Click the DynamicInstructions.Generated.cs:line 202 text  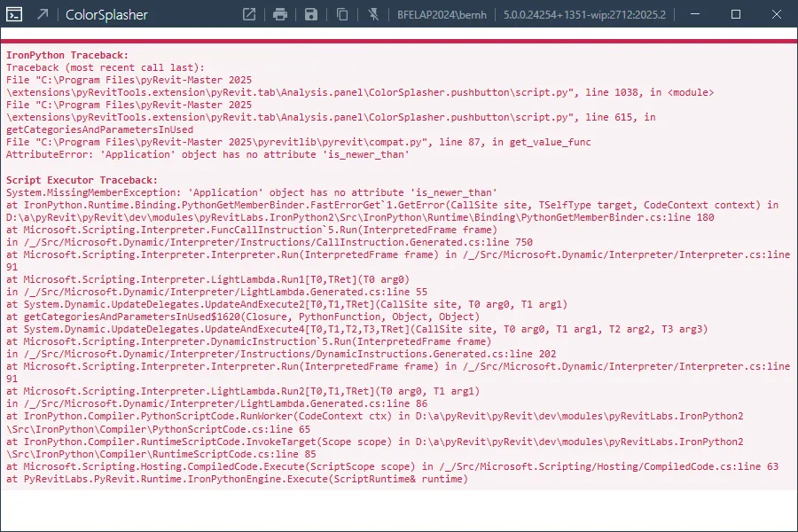(x=436, y=354)
